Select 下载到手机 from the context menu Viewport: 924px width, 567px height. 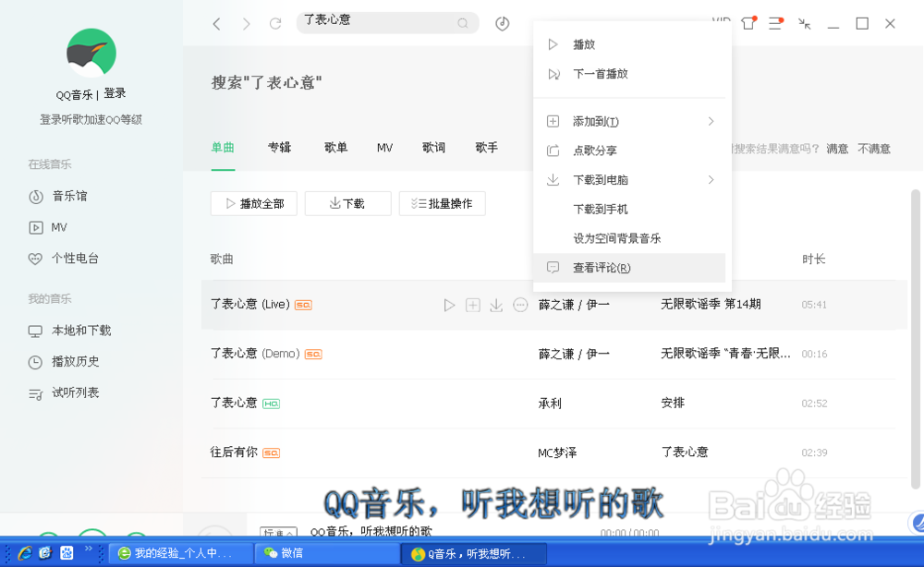point(629,209)
